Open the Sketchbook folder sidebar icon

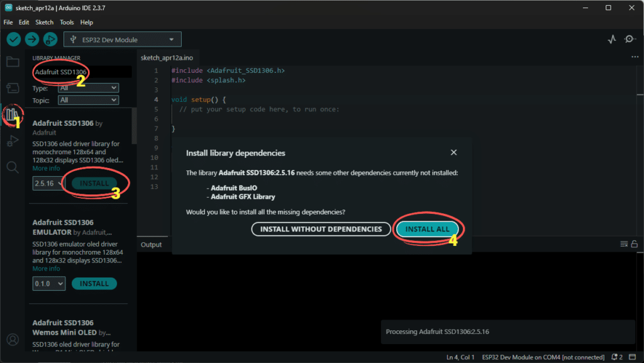[x=13, y=62]
